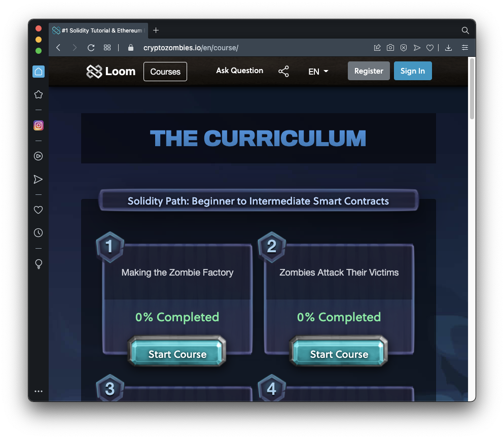Open sidebar setup three-dots menu
504x439 pixels.
38,391
